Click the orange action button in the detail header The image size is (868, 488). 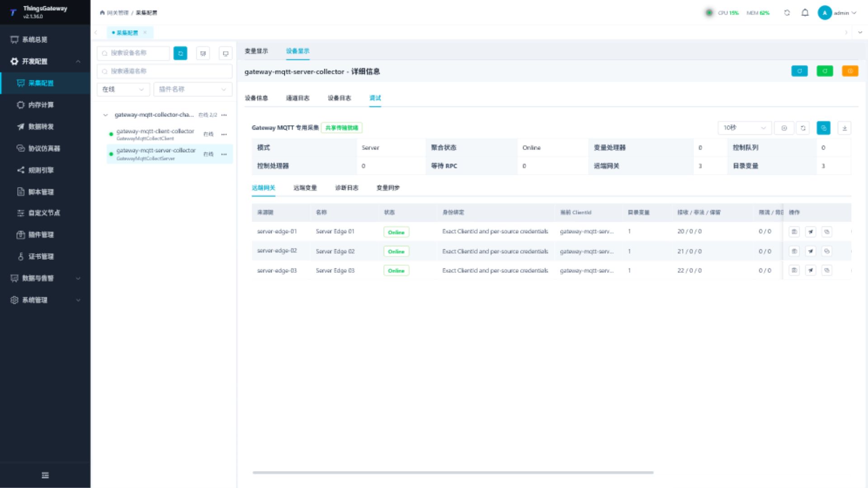pos(850,71)
